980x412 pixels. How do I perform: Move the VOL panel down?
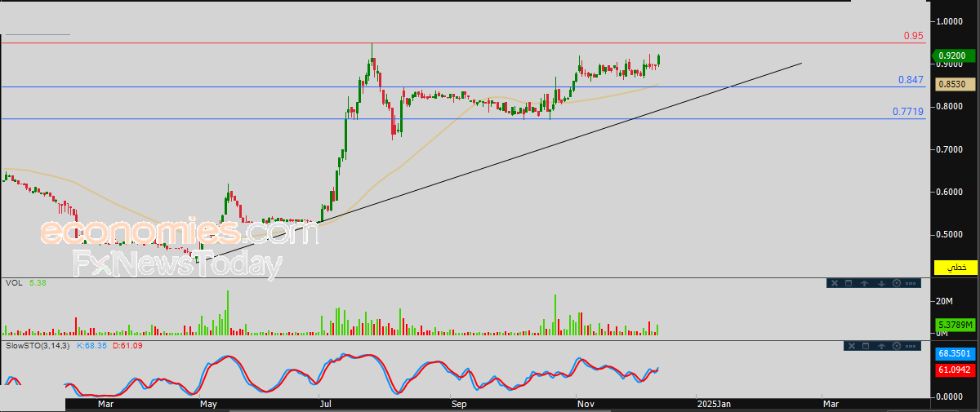(881, 283)
